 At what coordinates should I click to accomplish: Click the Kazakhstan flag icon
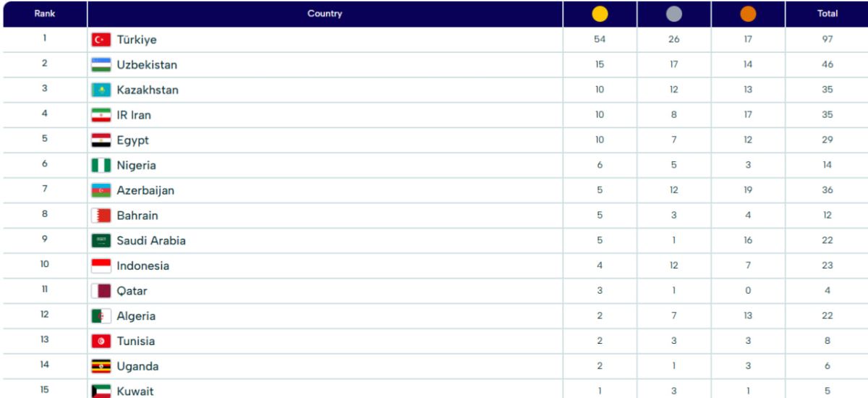[101, 90]
